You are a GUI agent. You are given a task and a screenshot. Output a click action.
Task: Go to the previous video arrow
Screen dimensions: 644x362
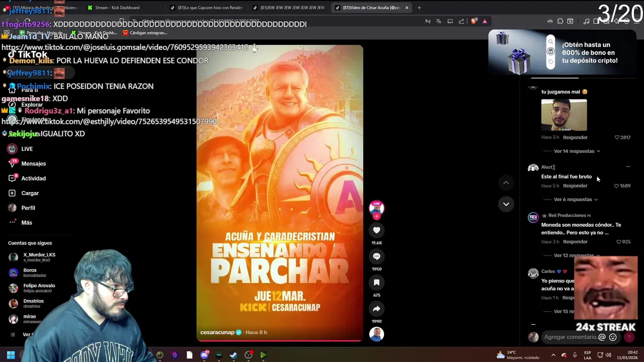pyautogui.click(x=506, y=183)
